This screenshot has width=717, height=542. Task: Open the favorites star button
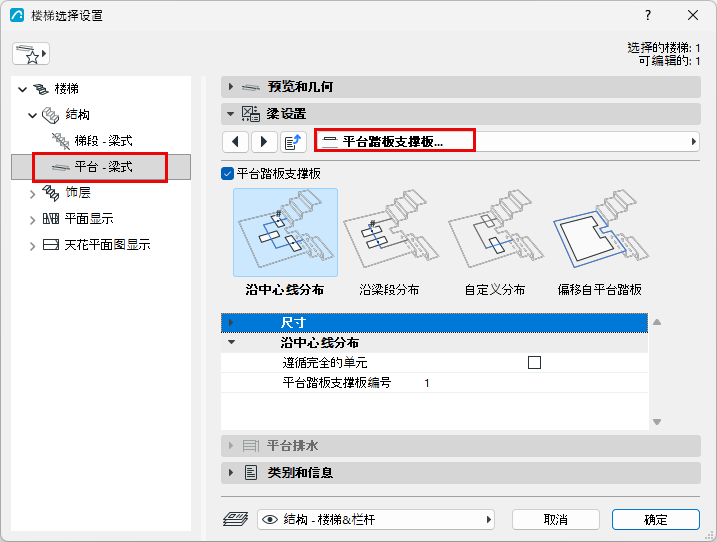click(x=31, y=54)
